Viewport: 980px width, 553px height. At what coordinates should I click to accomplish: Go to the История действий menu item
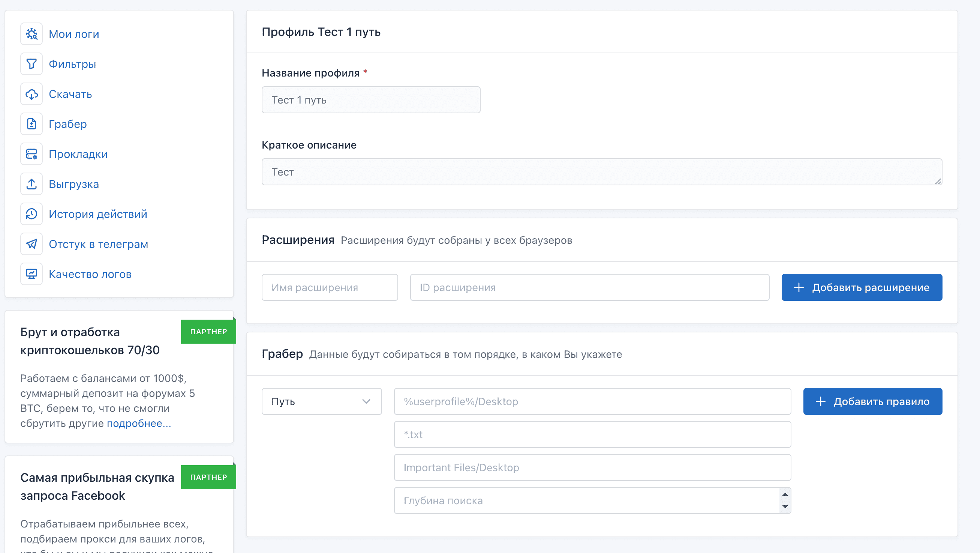pos(98,214)
